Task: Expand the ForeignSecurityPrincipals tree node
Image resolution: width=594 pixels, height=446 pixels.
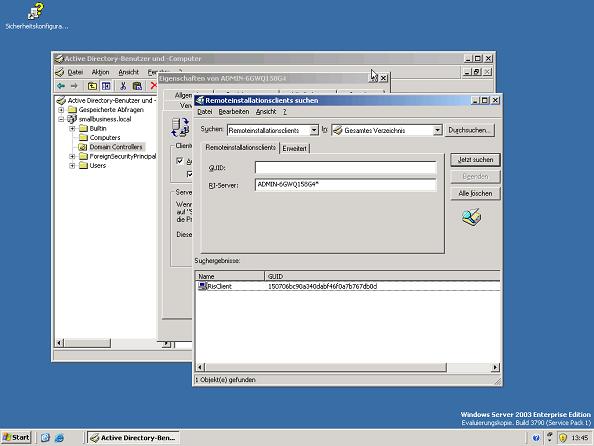Action: coord(72,156)
